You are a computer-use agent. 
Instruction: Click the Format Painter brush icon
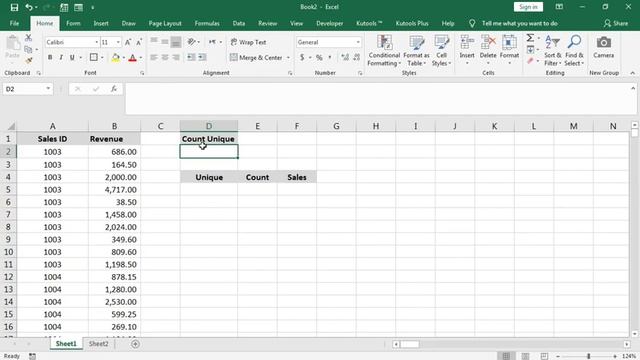pyautogui.click(x=28, y=60)
